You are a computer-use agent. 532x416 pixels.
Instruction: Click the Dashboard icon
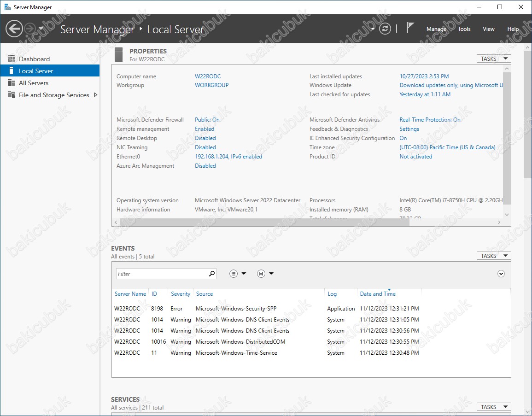[12, 59]
